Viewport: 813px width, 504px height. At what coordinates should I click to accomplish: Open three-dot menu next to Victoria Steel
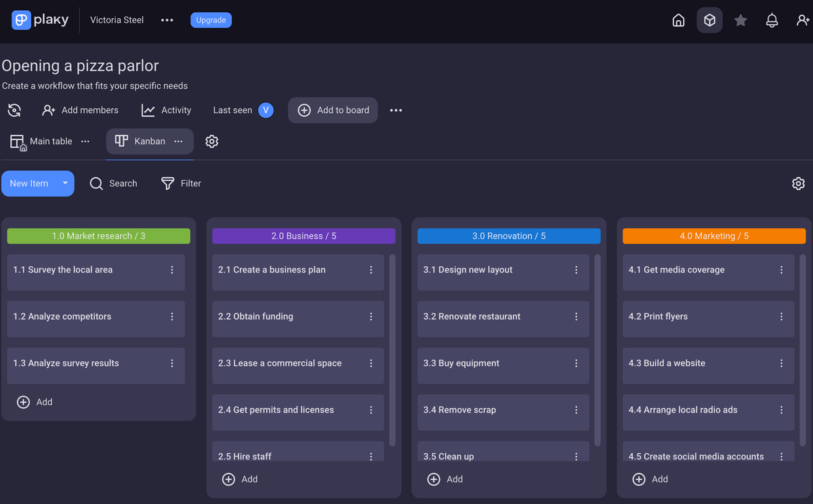click(167, 20)
